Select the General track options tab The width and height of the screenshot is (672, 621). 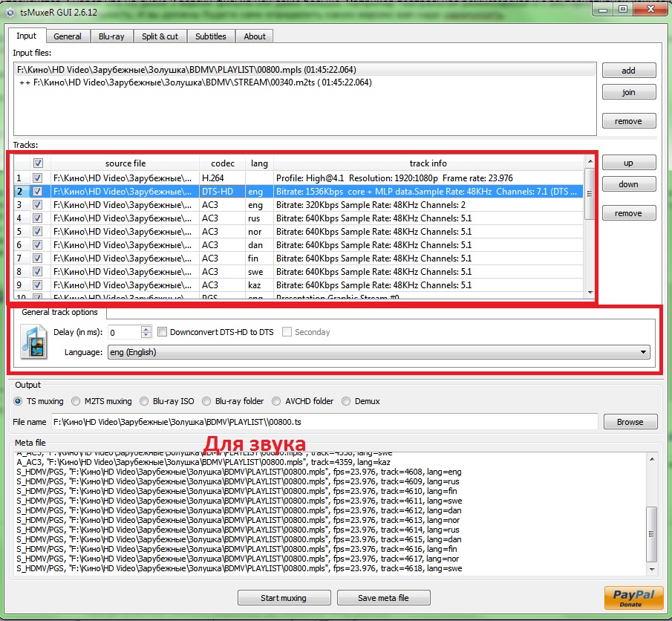tap(59, 312)
